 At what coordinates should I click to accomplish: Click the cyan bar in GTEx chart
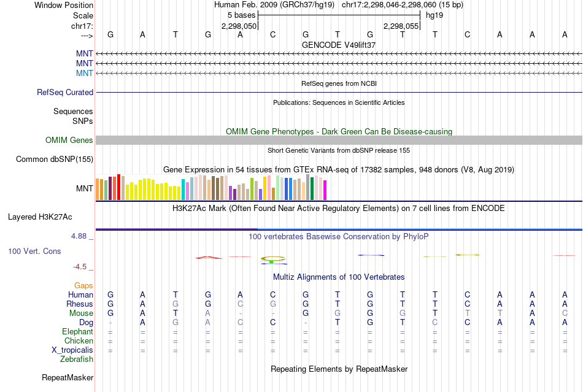183,190
